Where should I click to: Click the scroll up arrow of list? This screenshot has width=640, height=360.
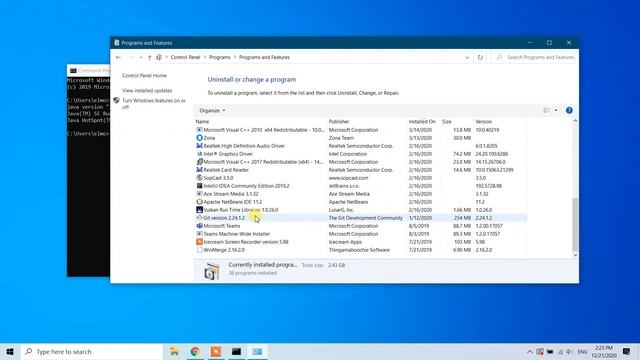point(575,121)
